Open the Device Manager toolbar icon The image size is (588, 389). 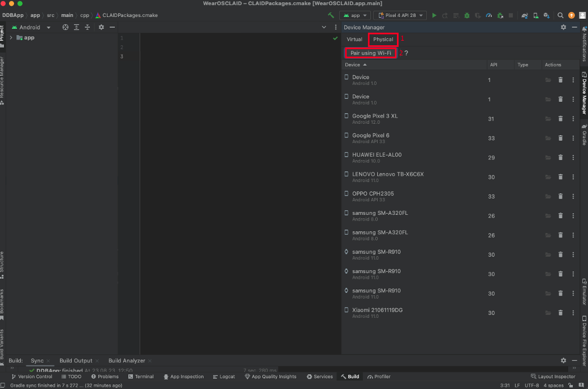point(536,15)
